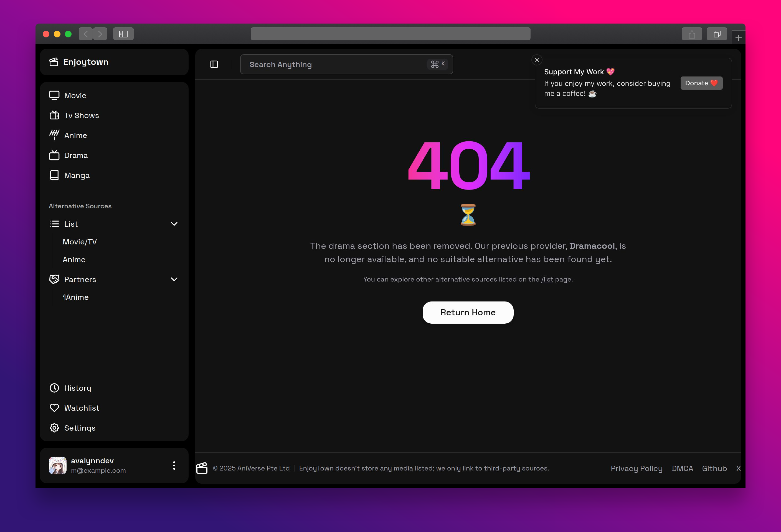Image resolution: width=781 pixels, height=532 pixels.
Task: Follow the /list page link
Action: (547, 279)
